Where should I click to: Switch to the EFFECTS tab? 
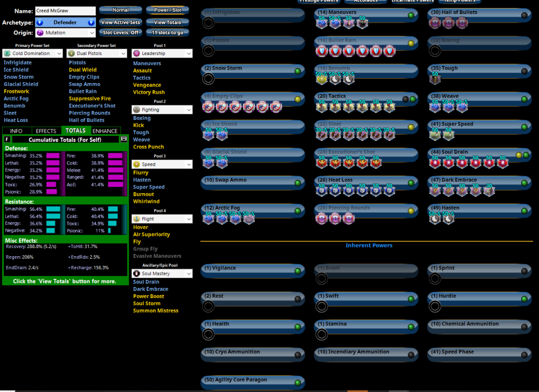tap(46, 131)
